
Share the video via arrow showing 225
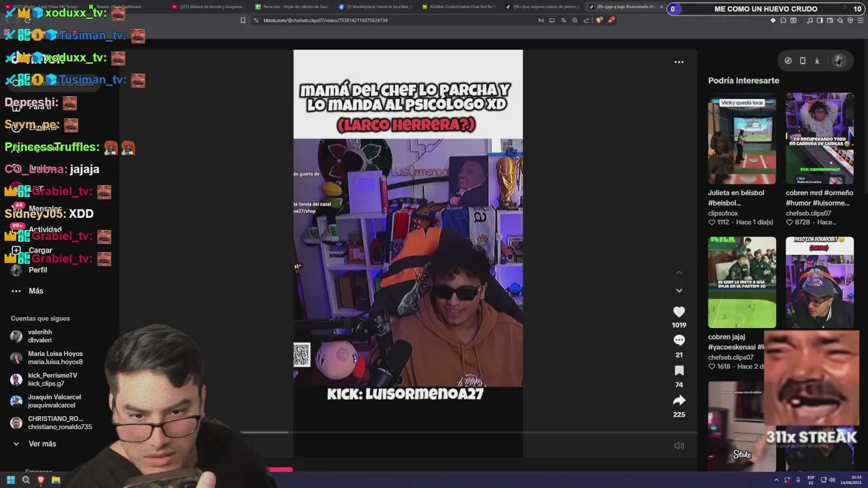tap(679, 400)
